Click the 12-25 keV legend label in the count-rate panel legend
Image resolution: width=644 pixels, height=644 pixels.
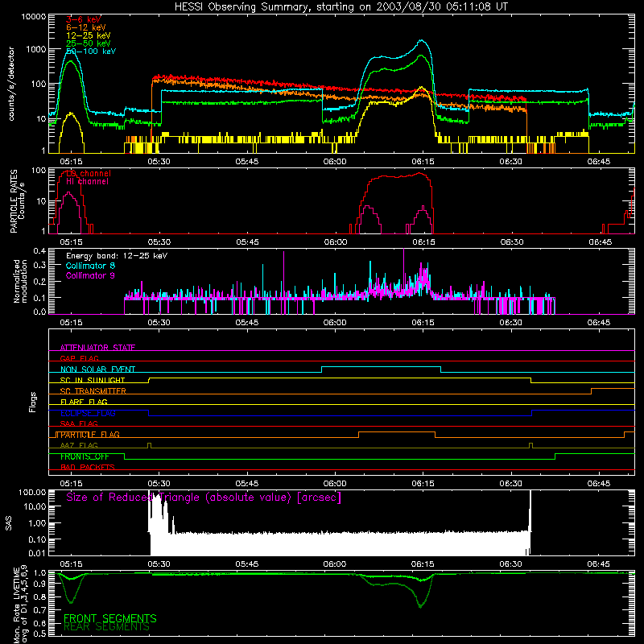(88, 35)
